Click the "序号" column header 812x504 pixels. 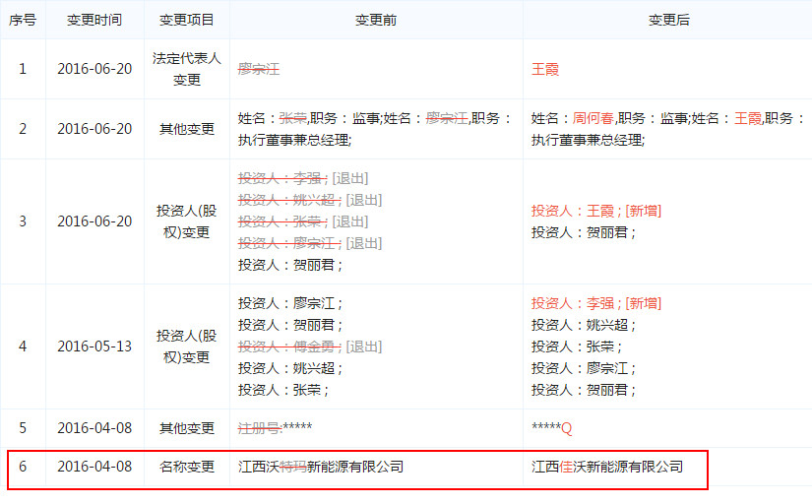[x=23, y=20]
